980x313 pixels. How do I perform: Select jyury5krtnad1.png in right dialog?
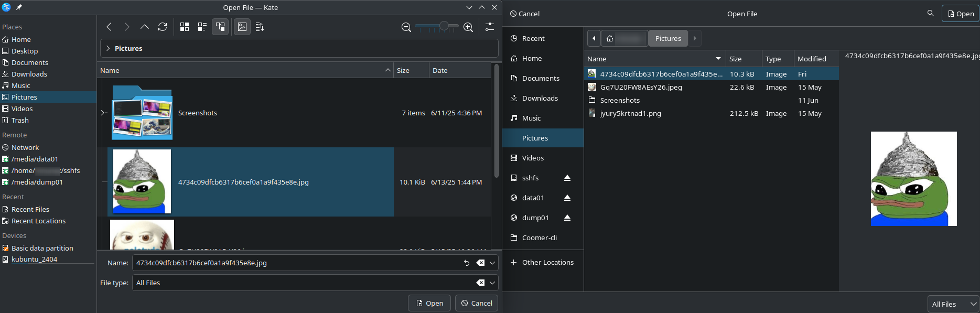click(x=712, y=113)
